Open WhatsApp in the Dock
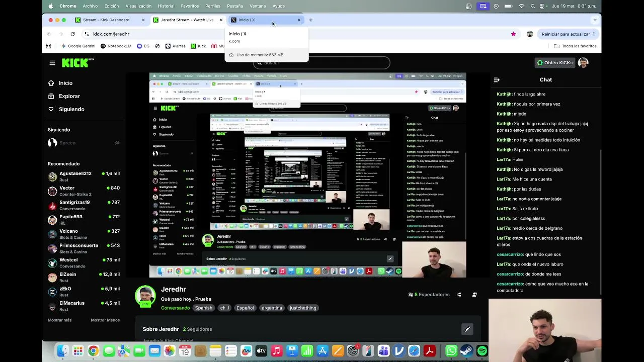Viewport: 644px width, 362px height. 451,351
